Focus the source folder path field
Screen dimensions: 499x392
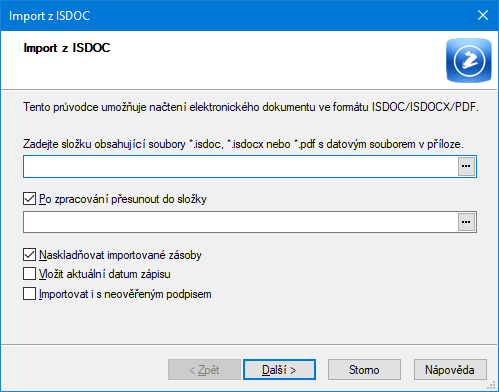click(241, 166)
